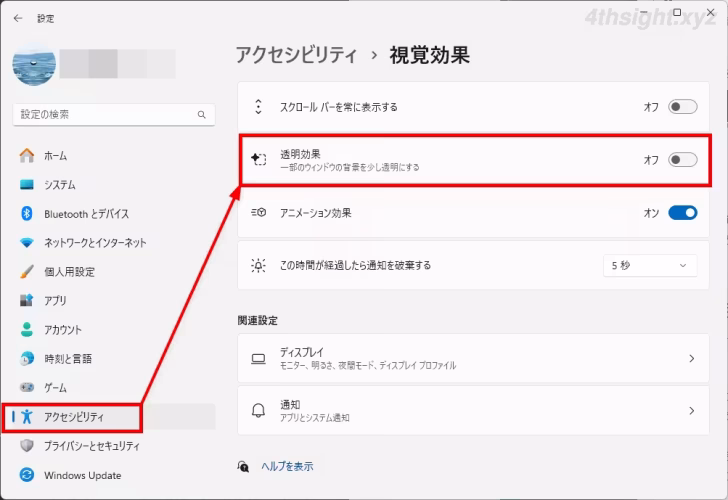The width and height of the screenshot is (728, 500).
Task: Click the magnifier icon in search box
Action: point(202,115)
